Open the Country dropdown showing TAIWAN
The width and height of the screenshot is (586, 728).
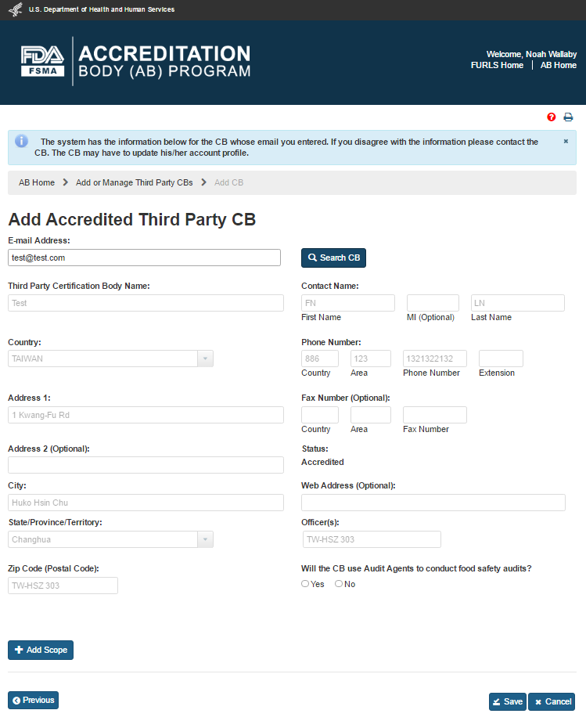(x=204, y=359)
